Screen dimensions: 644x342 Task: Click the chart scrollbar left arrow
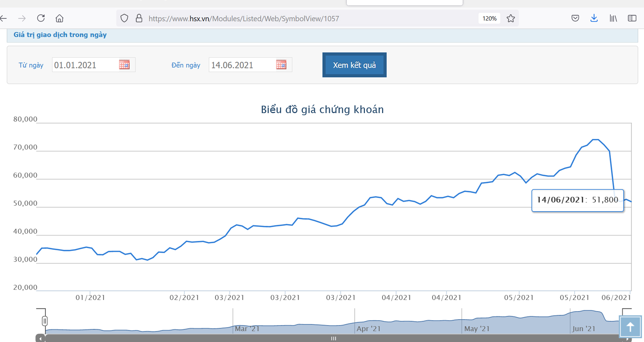coord(40,339)
